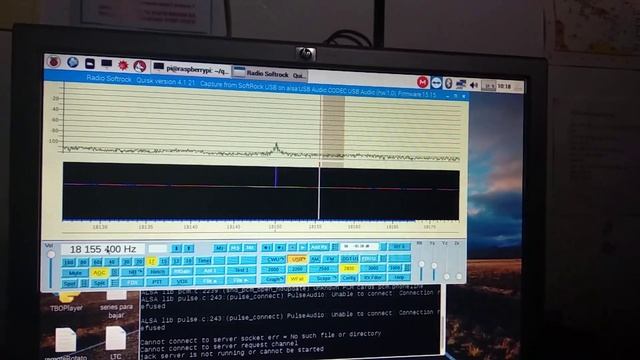The width and height of the screenshot is (640, 360).
Task: Toggle the highlighted AGC button
Action: point(99,273)
